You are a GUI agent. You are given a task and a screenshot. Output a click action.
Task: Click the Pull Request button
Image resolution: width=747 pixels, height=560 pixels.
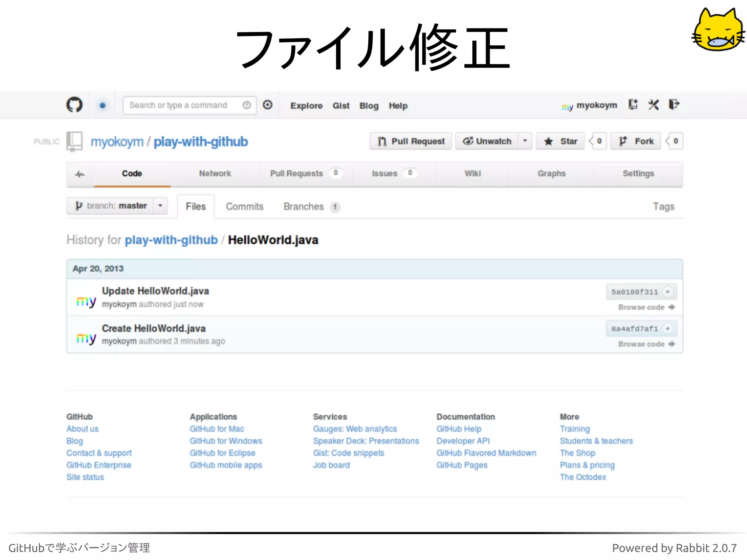coord(411,141)
